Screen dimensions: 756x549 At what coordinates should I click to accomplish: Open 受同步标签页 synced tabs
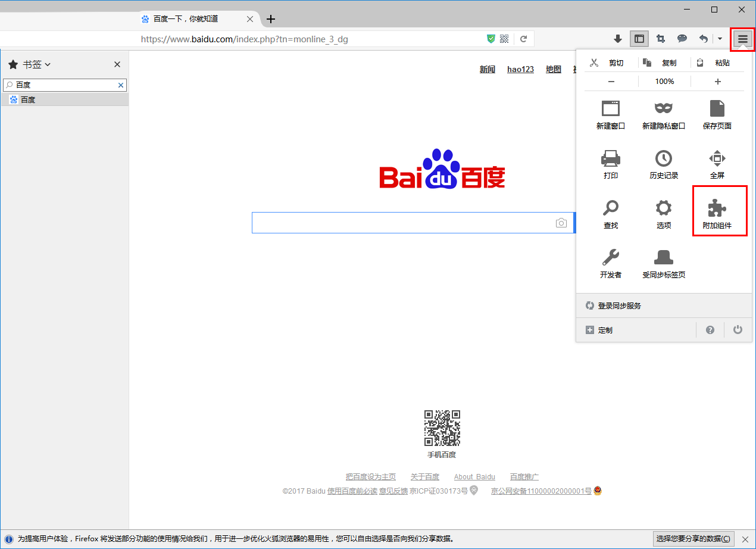[664, 264]
